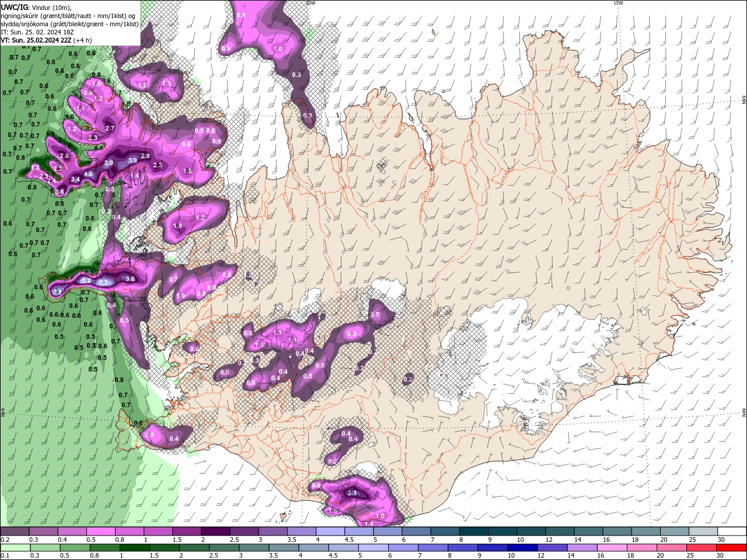Viewport: 747px width, 560px height.
Task: Pick the light grey 25 swatch in top row
Action: click(703, 531)
